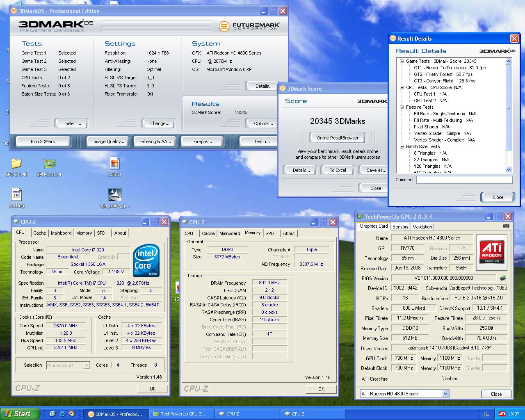Image resolution: width=525 pixels, height=420 pixels.
Task: Click in the Comment input field
Action: [x=464, y=180]
